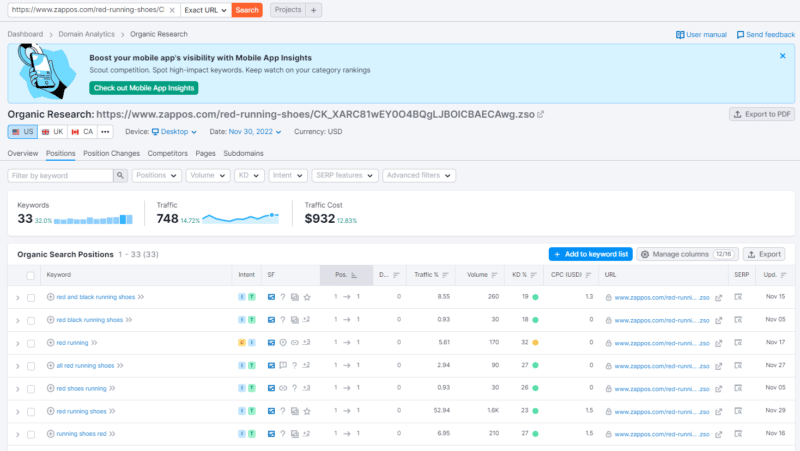
Task: Go to Domain Analytics breadcrumb
Action: (86, 34)
